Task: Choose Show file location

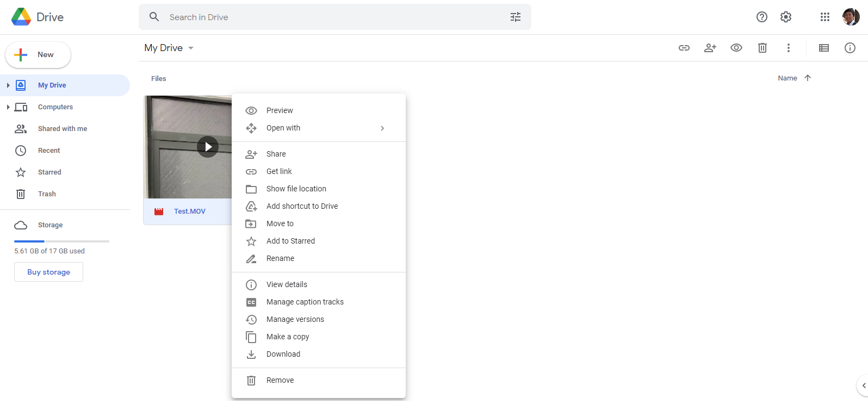Action: [319, 189]
